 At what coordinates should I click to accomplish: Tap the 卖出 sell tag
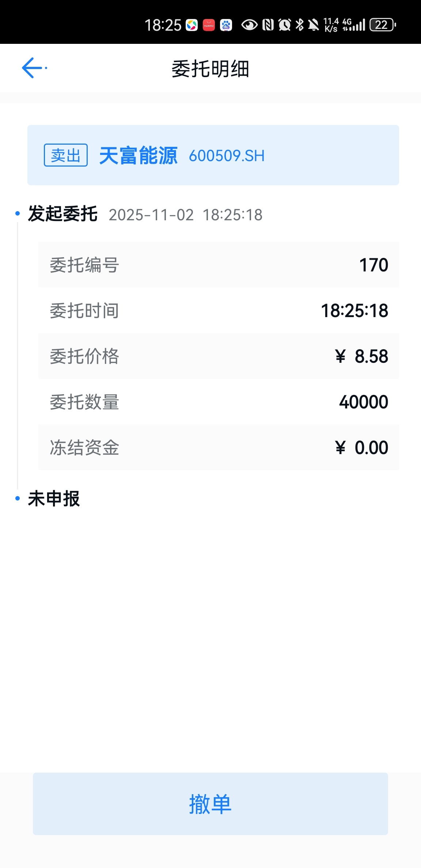(x=66, y=155)
